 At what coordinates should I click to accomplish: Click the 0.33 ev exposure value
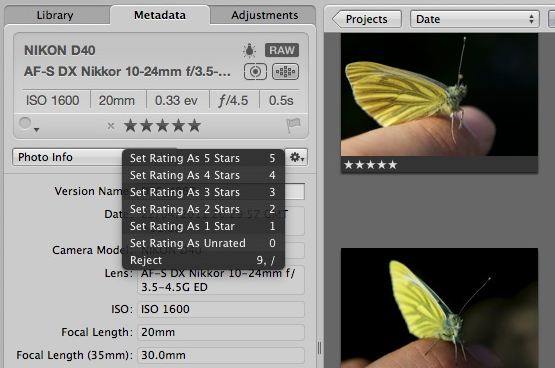click(176, 100)
